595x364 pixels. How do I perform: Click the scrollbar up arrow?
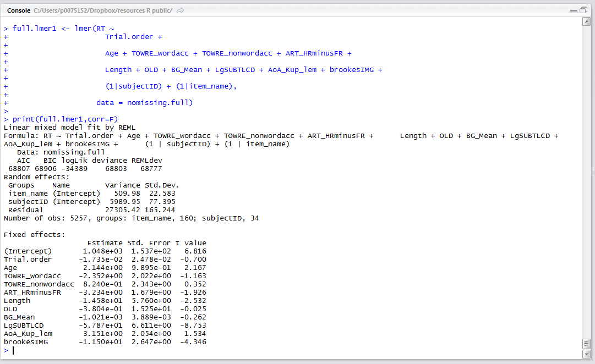click(x=587, y=21)
